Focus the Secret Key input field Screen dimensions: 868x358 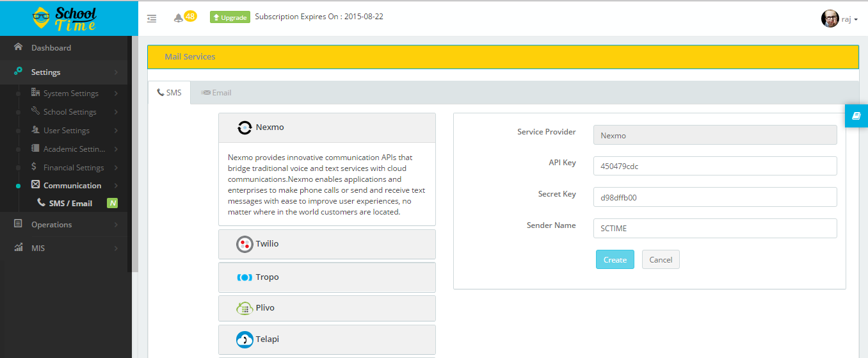(x=715, y=197)
